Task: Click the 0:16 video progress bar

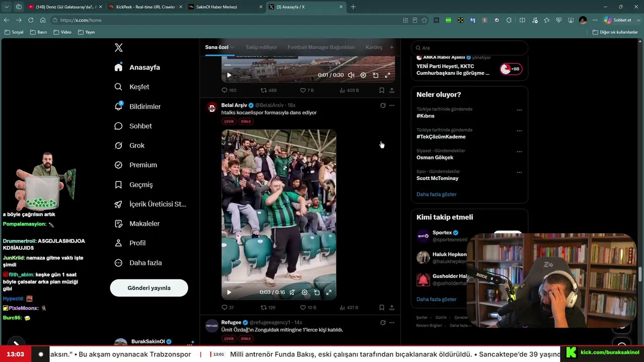Action: click(x=279, y=283)
